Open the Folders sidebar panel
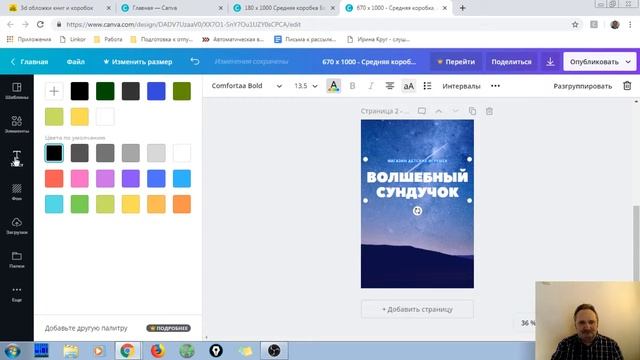The height and width of the screenshot is (360, 640). tap(17, 260)
